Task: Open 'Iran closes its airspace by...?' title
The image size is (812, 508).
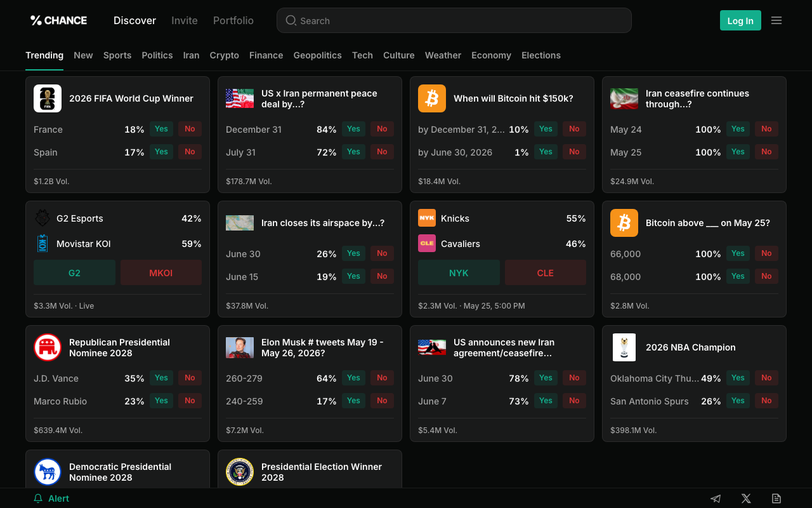Action: (x=323, y=223)
